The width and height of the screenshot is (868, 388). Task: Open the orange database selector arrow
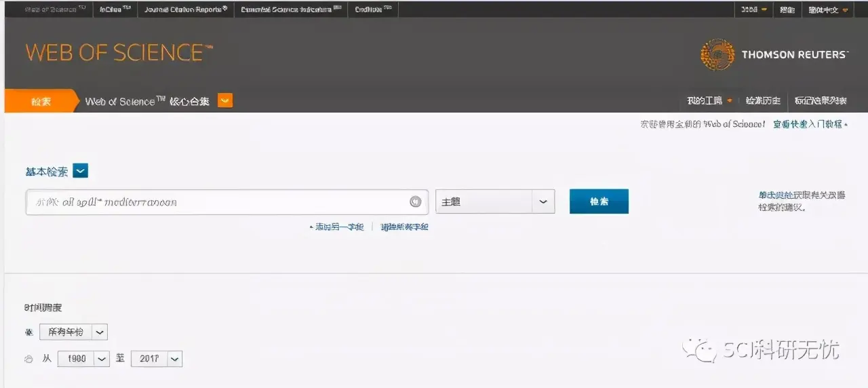[x=225, y=101]
